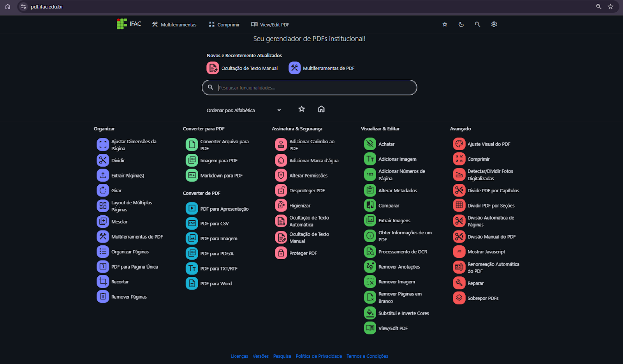
Task: Open the Reparar wrench icon
Action: point(459,283)
